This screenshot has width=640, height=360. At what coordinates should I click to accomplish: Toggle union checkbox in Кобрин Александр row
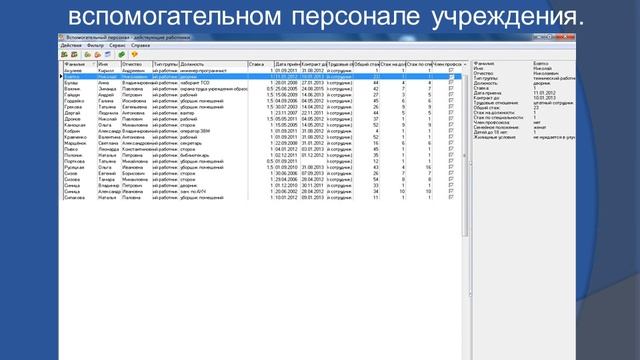pos(451,131)
